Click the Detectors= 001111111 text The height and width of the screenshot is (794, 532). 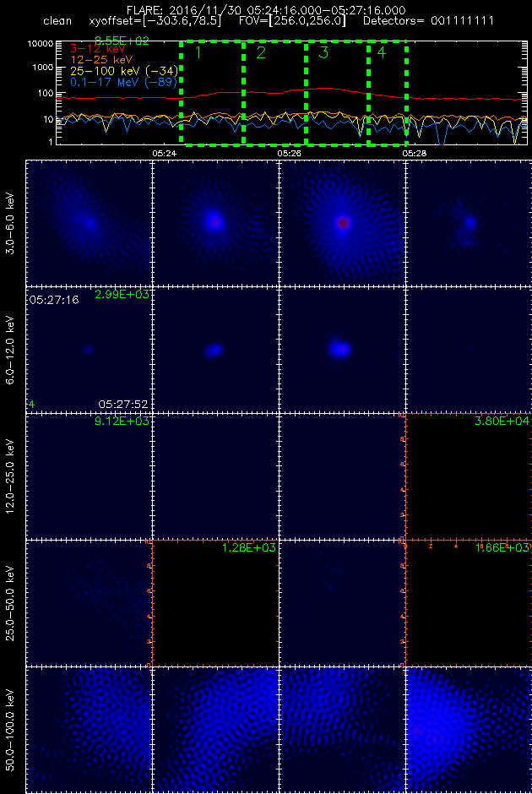pos(427,22)
